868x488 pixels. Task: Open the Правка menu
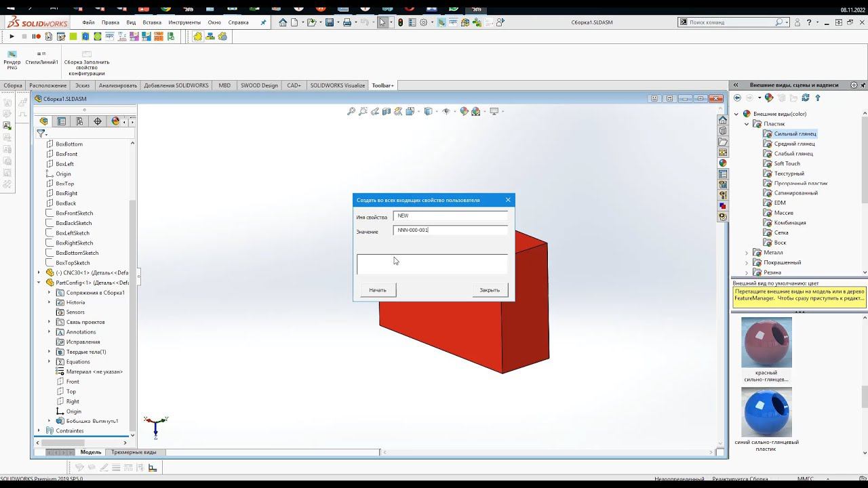coord(111,22)
